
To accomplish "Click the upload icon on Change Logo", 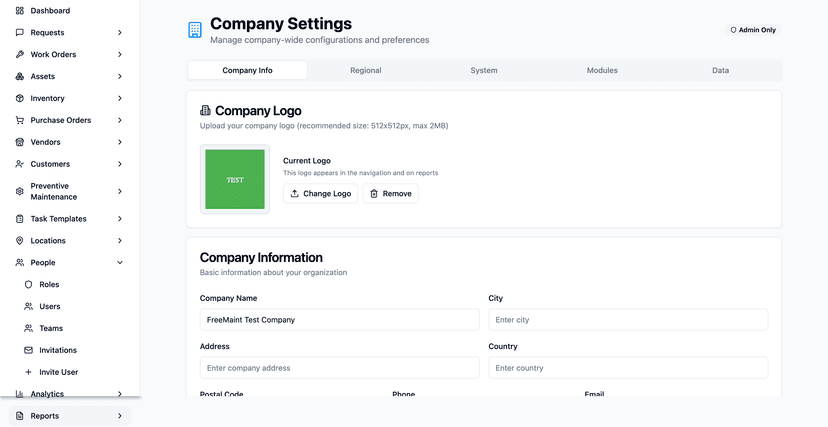I will point(295,194).
